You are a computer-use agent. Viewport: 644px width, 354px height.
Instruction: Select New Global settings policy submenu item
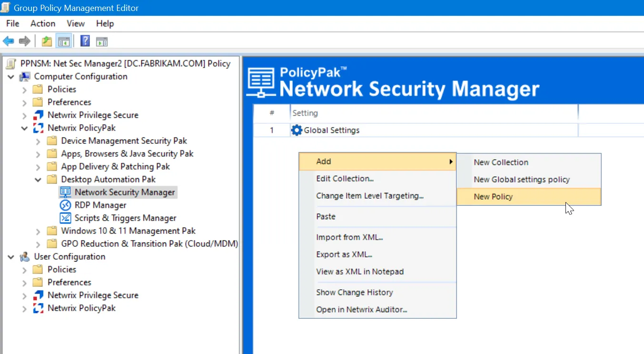point(529,179)
